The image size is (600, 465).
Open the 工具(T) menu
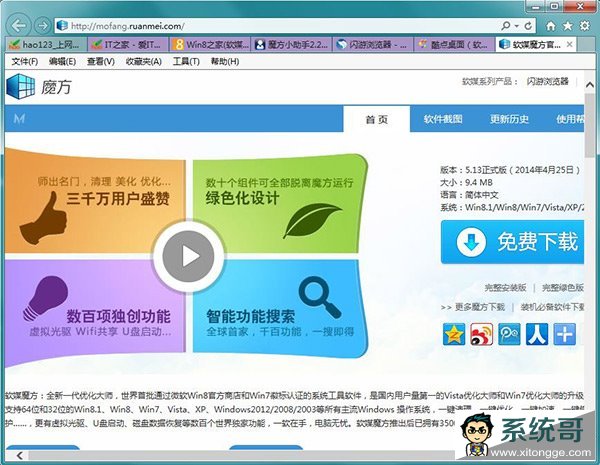tap(186, 62)
